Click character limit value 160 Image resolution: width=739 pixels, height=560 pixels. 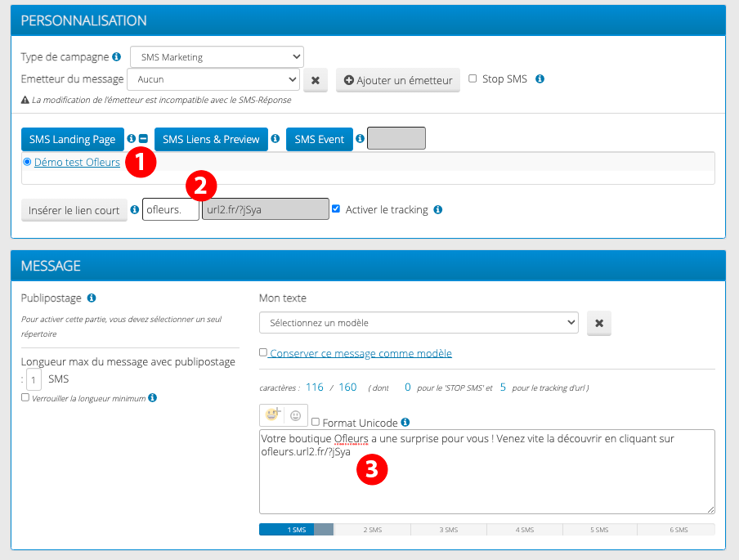click(x=347, y=387)
